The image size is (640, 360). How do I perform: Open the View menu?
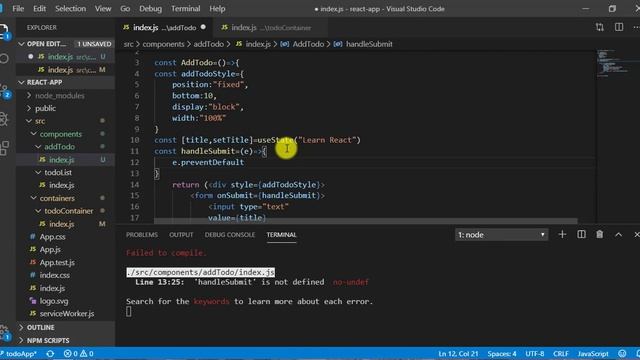click(x=103, y=9)
